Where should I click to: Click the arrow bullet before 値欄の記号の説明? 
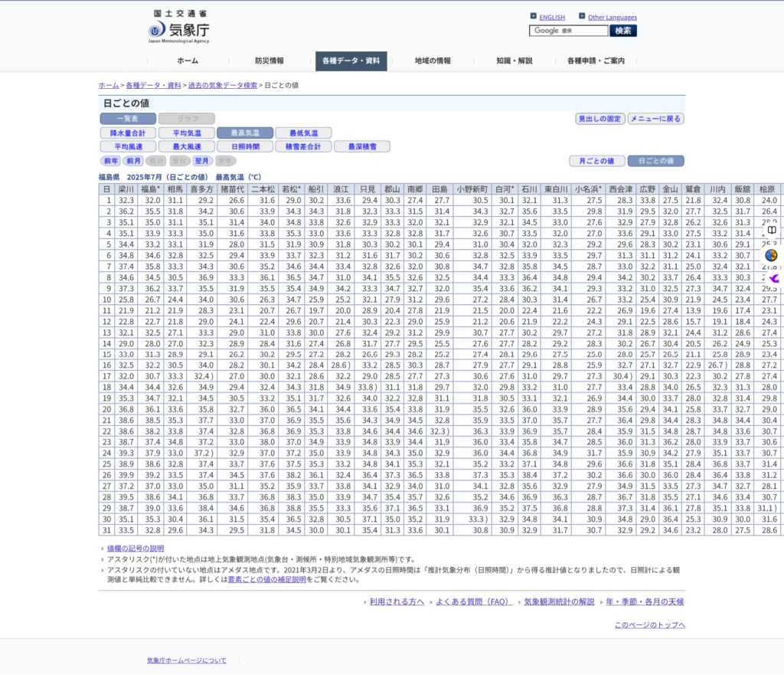103,549
